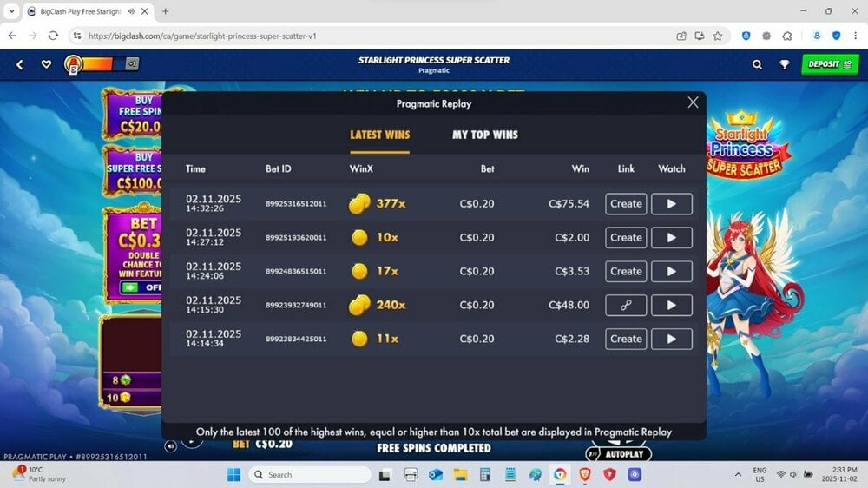Create link for the C$75.54 win
Image resolution: width=868 pixels, height=488 pixels.
(625, 204)
